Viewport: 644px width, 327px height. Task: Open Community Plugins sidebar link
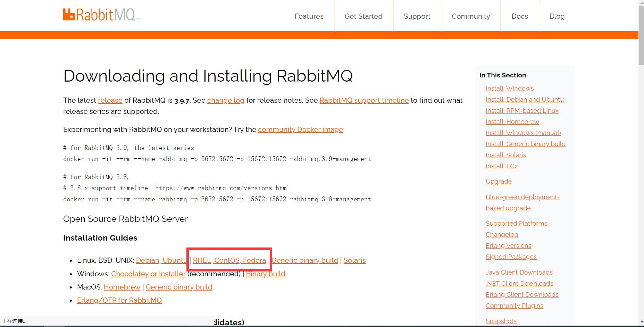(x=514, y=306)
